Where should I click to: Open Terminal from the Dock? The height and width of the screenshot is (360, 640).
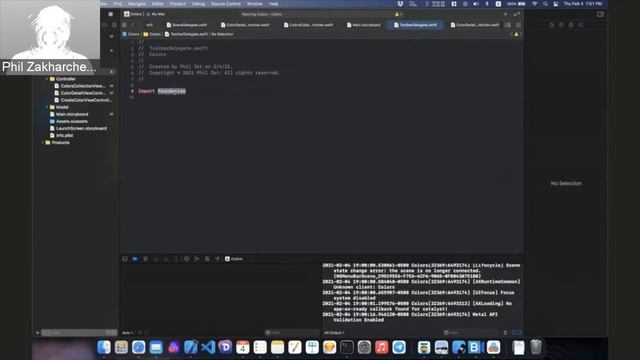pyautogui.click(x=347, y=347)
